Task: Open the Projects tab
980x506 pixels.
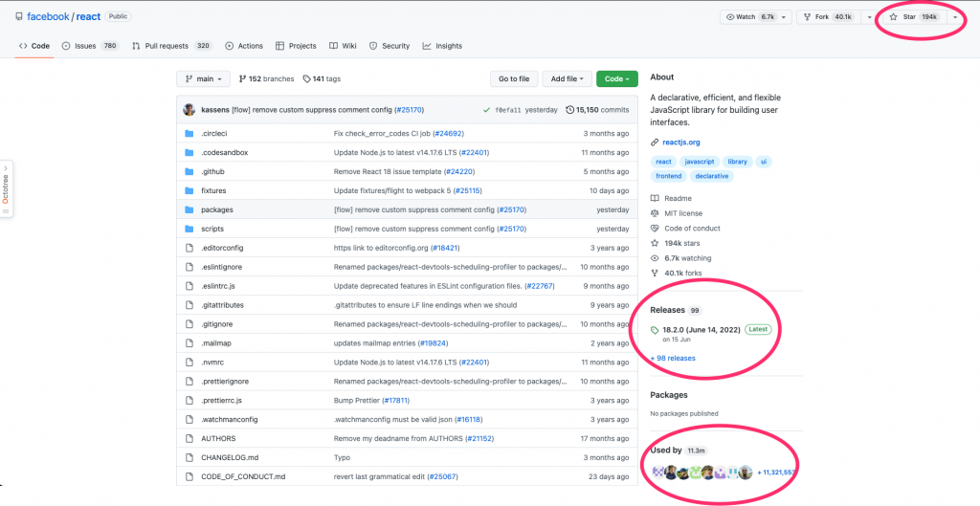Action: click(x=296, y=46)
